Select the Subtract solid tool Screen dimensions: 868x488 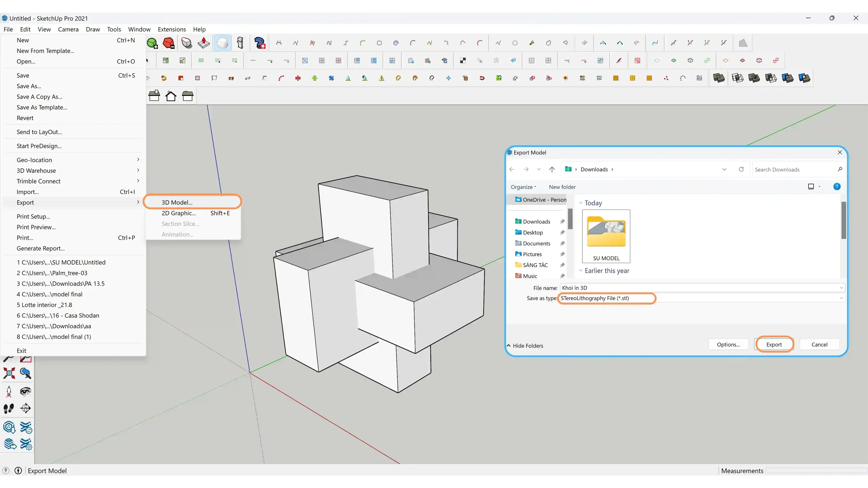click(x=771, y=78)
